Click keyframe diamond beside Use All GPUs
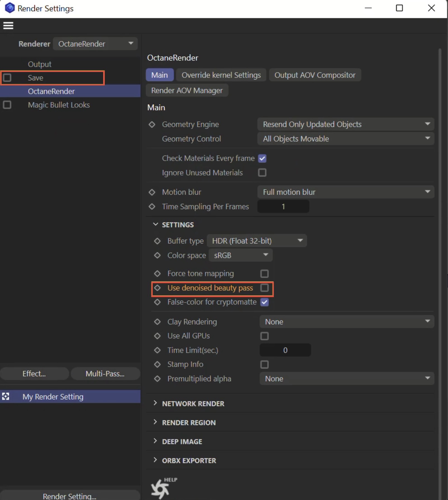 158,336
